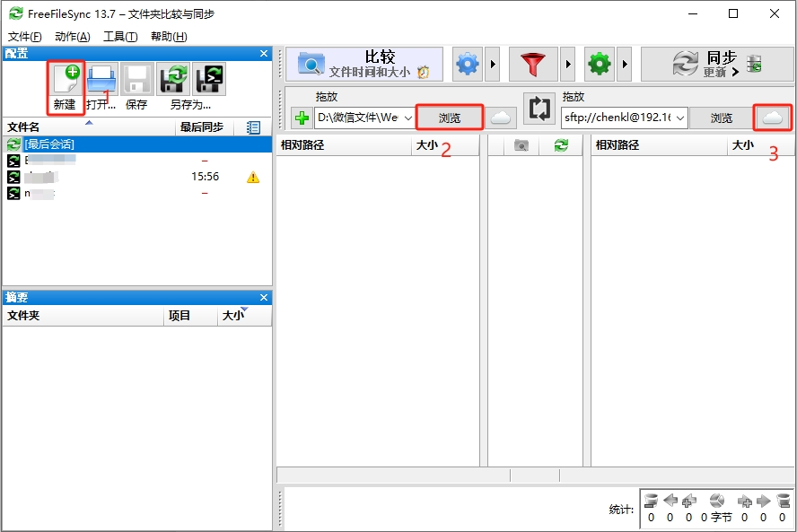Image resolution: width=797 pixels, height=532 pixels.
Task: Click left Browse (浏览) button
Action: click(x=450, y=118)
